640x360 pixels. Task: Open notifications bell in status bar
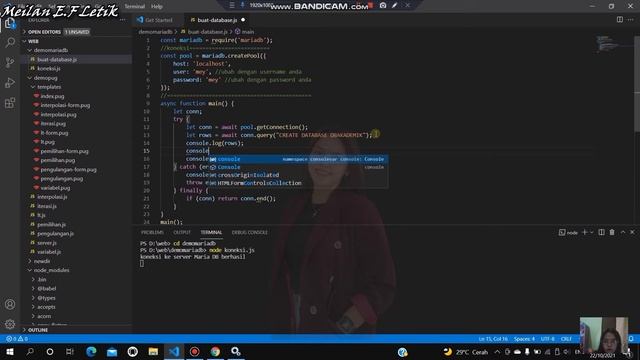coord(631,339)
